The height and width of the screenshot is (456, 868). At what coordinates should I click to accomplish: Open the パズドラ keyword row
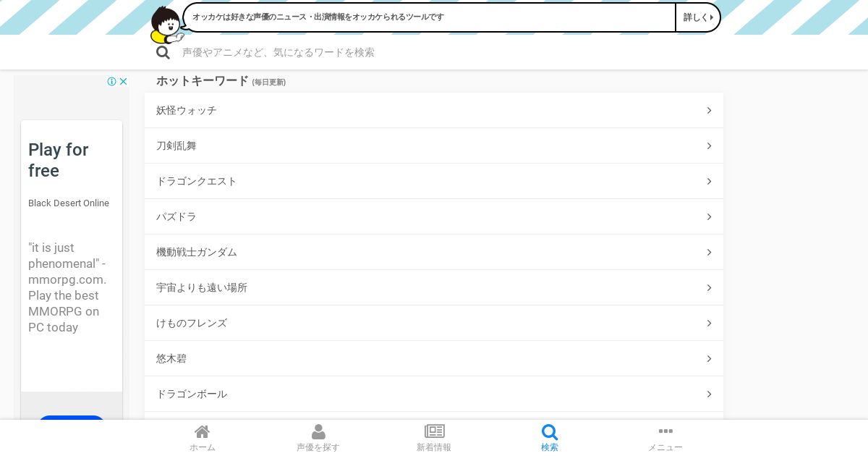click(x=434, y=216)
